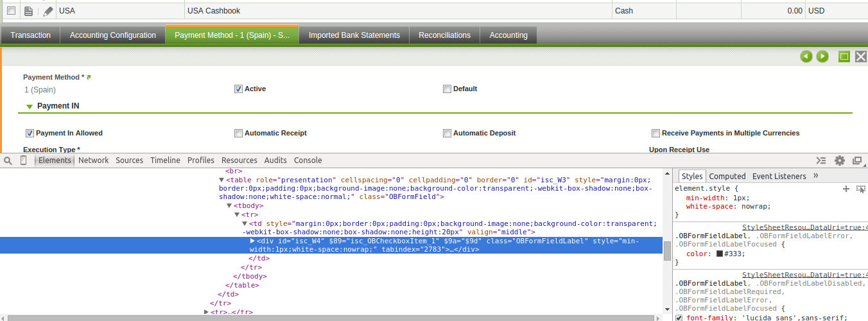The height and width of the screenshot is (321, 868).
Task: Expand the isc_W4 div node in Elements
Action: pos(252,241)
